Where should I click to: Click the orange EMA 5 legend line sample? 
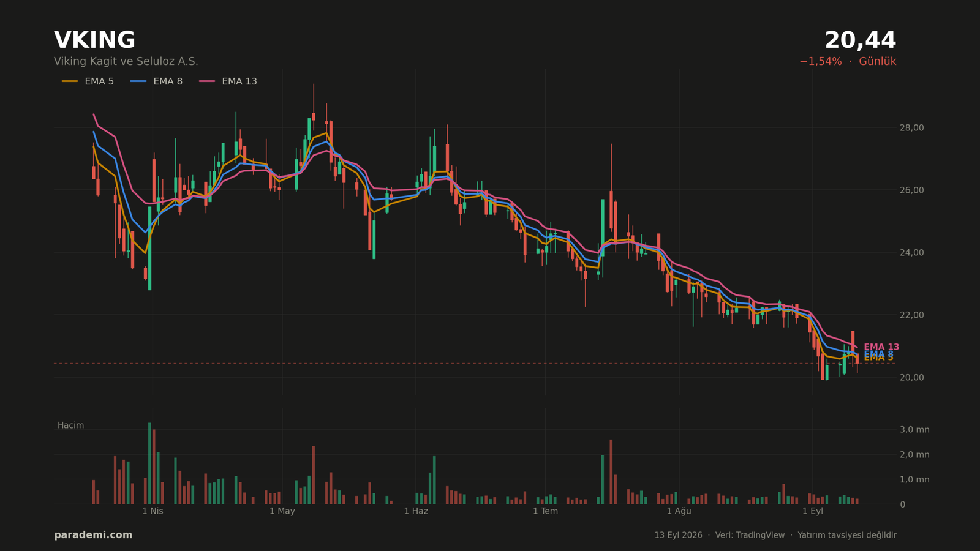coord(70,81)
